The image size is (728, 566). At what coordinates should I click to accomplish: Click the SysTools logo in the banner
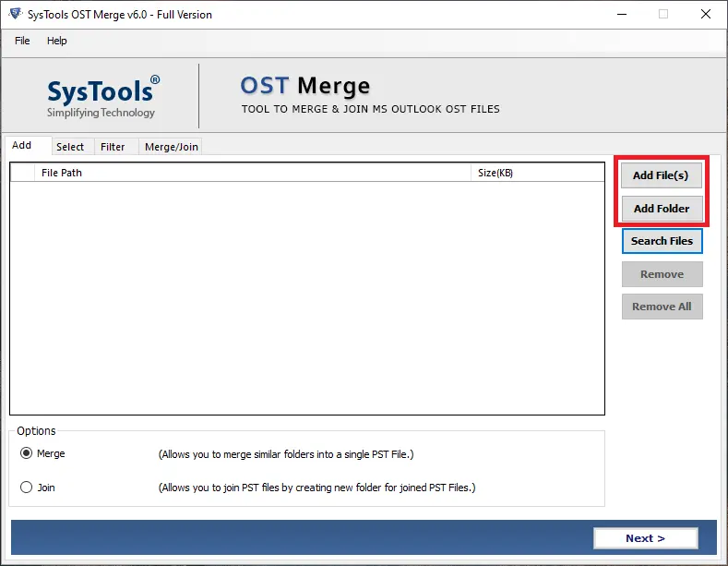103,96
